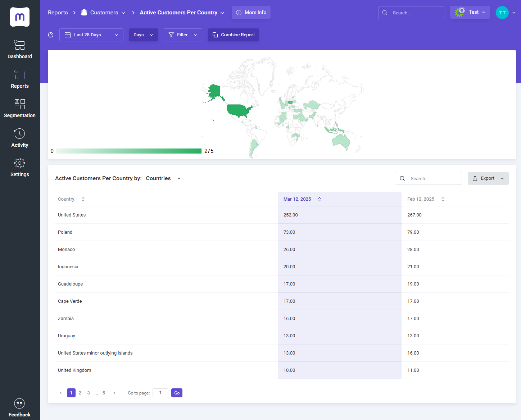Go to page 2
This screenshot has height=420, width=521.
tap(80, 393)
